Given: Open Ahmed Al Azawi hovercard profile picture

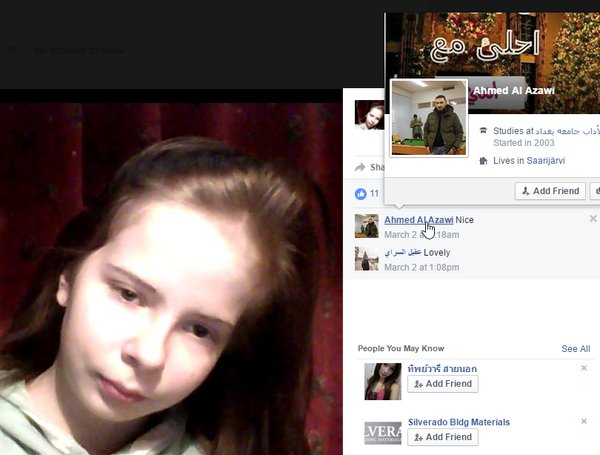Looking at the screenshot, I should click(429, 117).
